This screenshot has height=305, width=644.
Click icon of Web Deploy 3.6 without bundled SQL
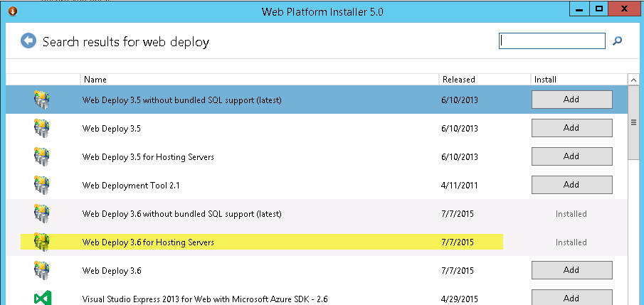point(41,213)
